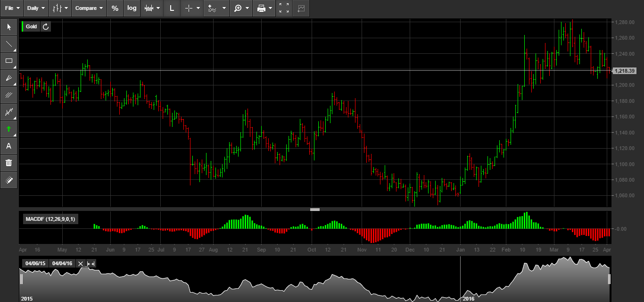
Task: Select the green up arrow marker tool
Action: click(x=8, y=129)
